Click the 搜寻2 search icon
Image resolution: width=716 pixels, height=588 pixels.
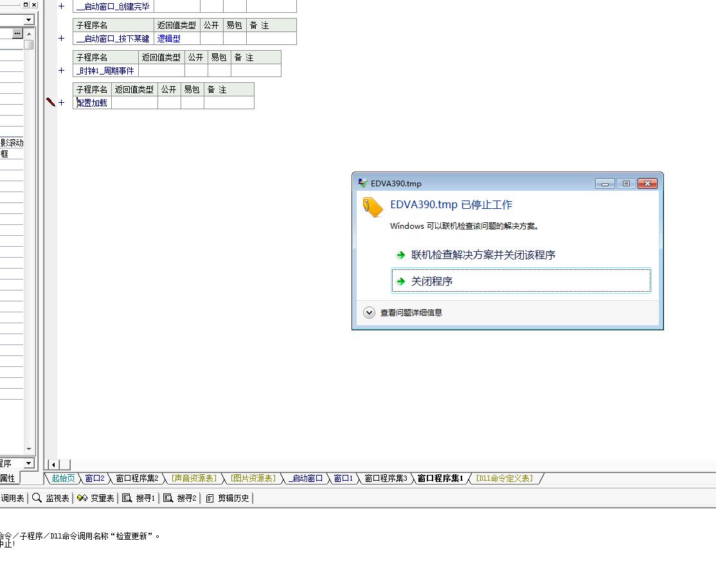(x=168, y=498)
